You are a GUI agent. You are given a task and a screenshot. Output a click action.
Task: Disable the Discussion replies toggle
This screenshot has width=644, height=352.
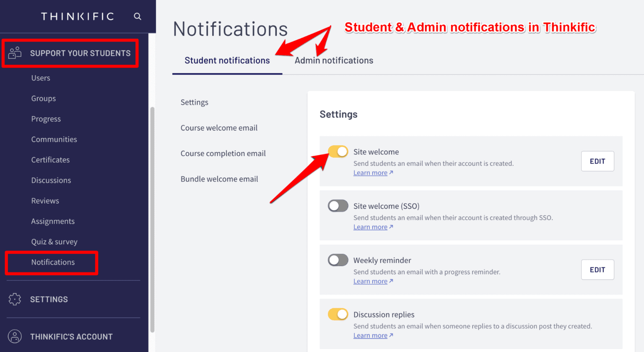(338, 314)
